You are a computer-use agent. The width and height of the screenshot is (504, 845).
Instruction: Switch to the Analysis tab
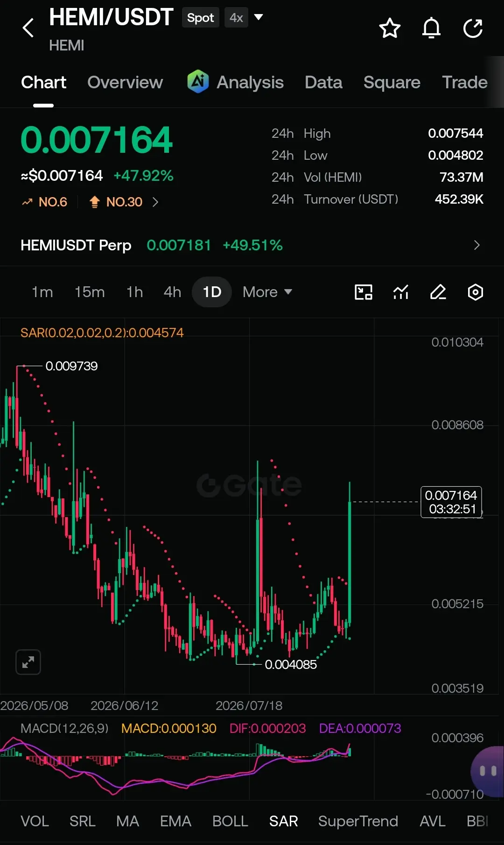pyautogui.click(x=250, y=82)
